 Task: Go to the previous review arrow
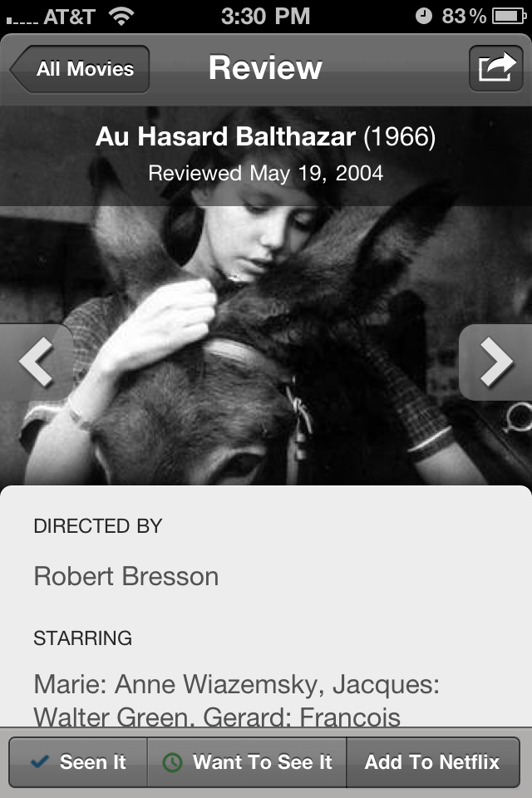[x=36, y=362]
